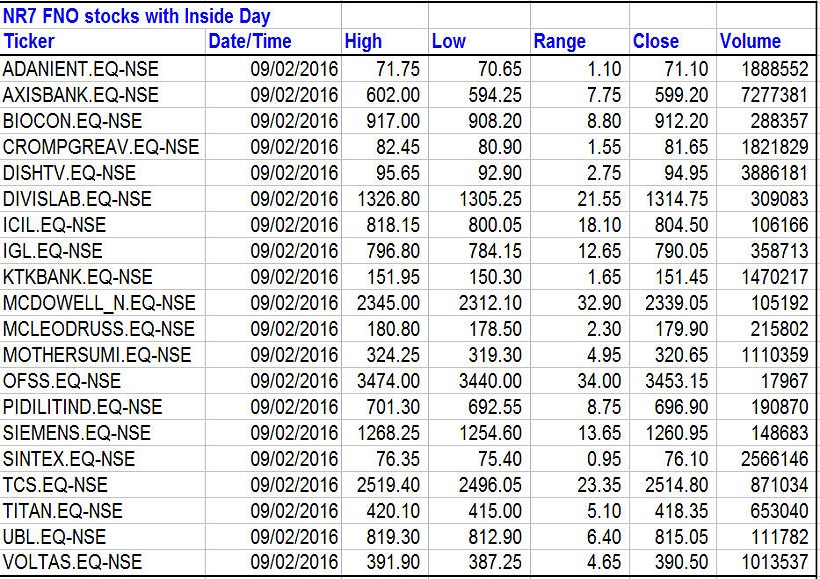Screen dimensions: 820x579
Task: Select the title cell 'NR7 FNO stocks with Inside Day'
Action: coord(137,16)
